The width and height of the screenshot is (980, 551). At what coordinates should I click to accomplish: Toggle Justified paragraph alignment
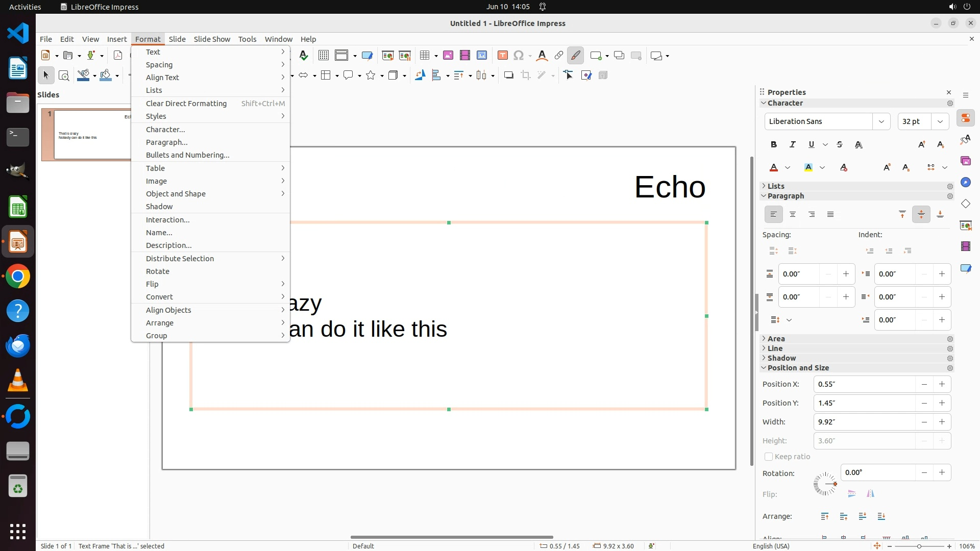tap(830, 215)
